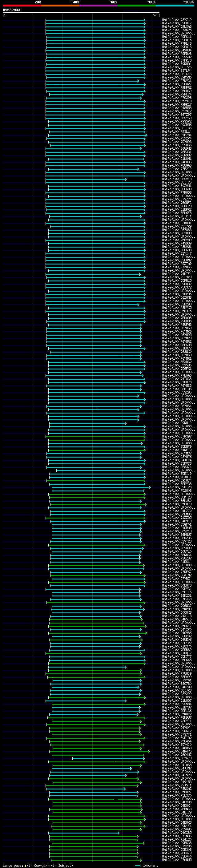
Task: Click the UniRef100_B6HNU7 label
Action: click(177, 535)
